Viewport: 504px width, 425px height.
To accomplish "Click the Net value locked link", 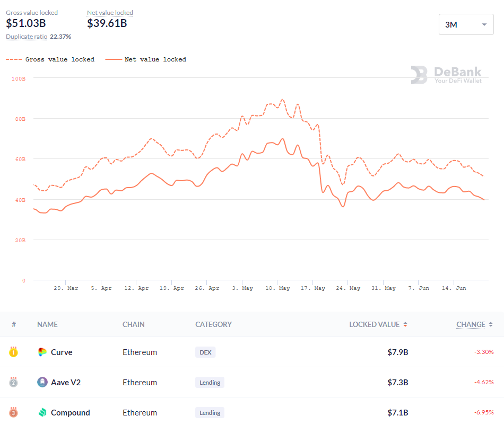I will point(110,12).
